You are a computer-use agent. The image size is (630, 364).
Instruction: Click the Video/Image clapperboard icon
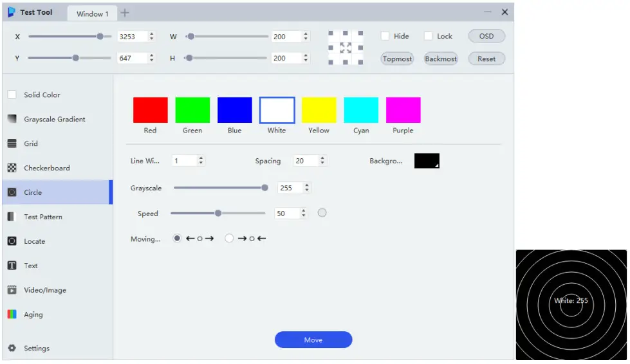[x=12, y=290]
